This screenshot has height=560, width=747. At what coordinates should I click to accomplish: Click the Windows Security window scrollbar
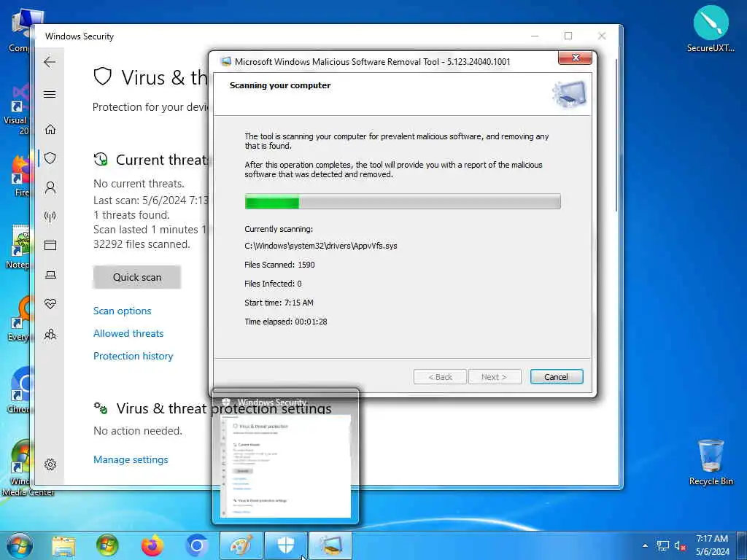[x=616, y=136]
